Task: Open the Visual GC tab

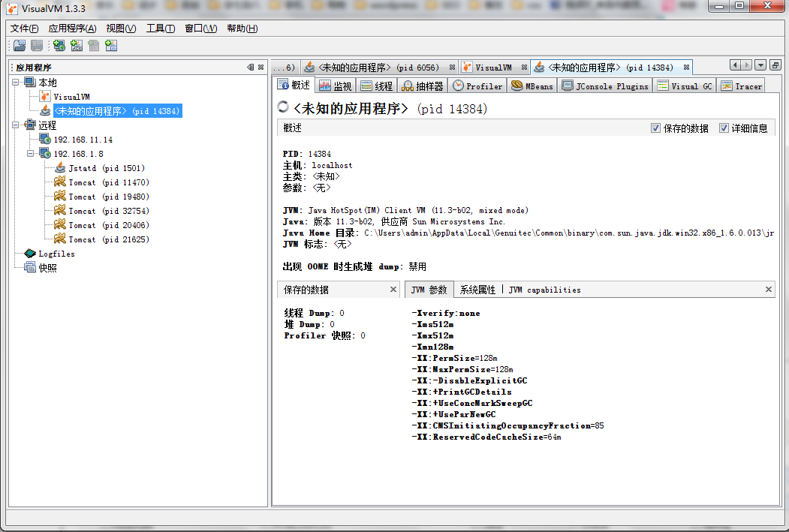Action: coord(685,86)
